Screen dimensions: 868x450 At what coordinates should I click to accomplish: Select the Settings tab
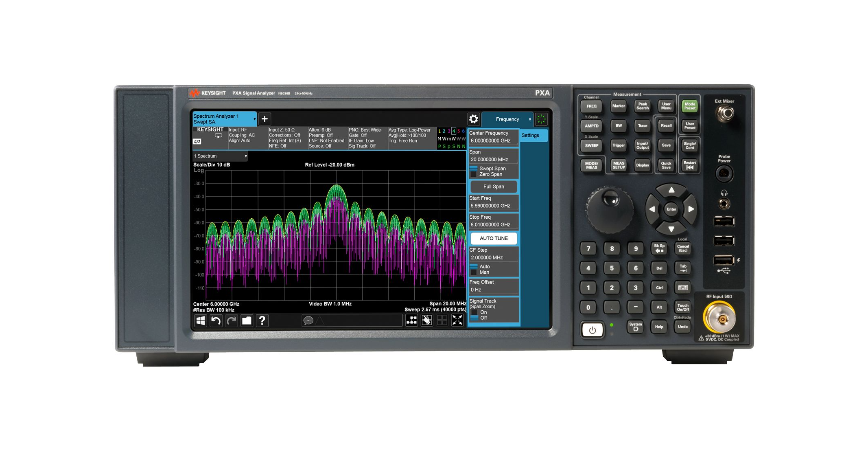[x=531, y=136]
